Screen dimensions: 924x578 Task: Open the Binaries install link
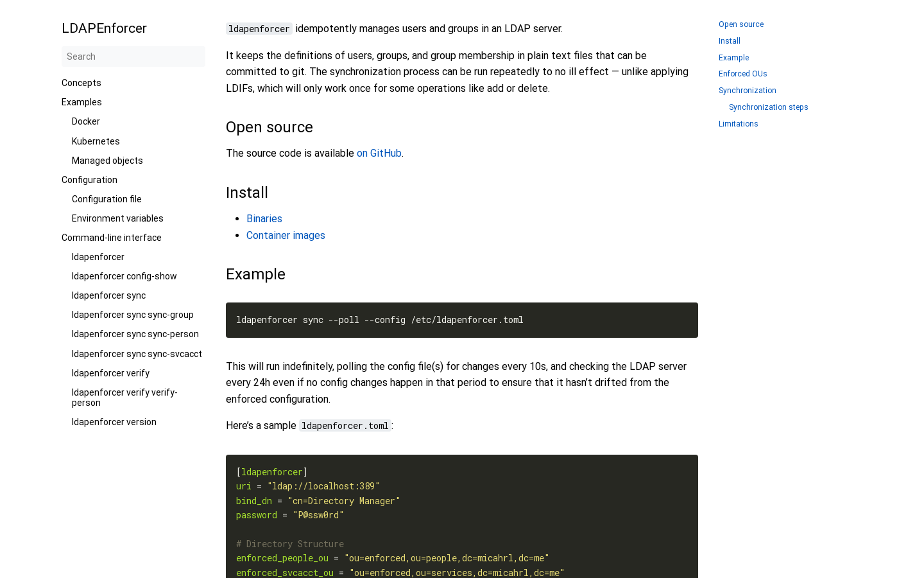click(264, 218)
